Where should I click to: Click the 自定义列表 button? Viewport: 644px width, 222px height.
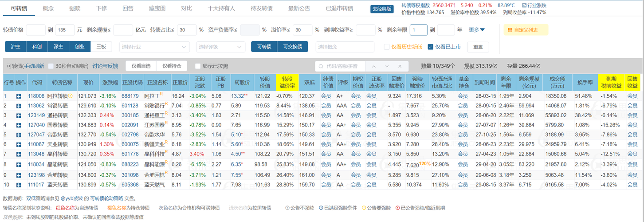click(x=526, y=30)
